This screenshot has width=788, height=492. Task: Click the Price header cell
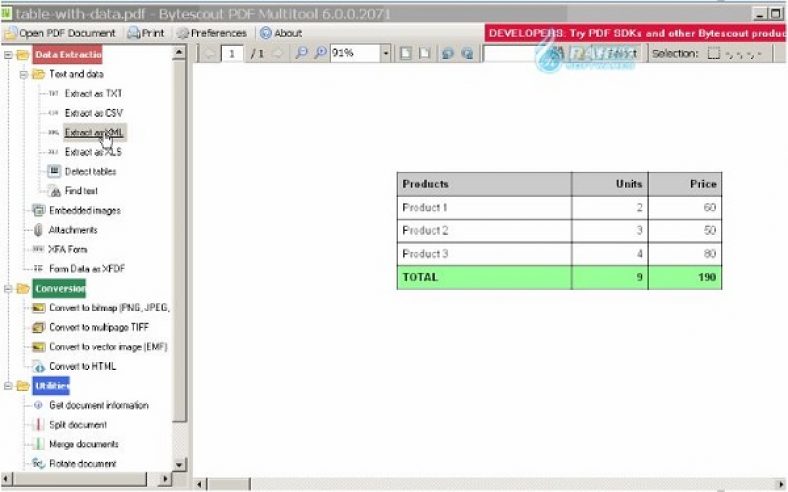[x=685, y=184]
